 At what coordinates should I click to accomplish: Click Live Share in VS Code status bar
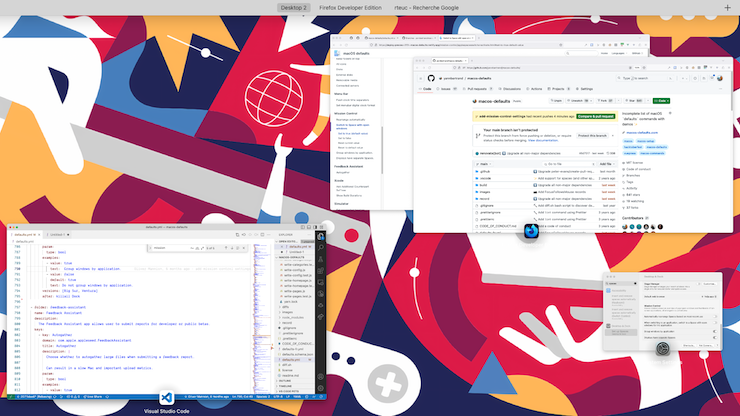tap(93, 397)
